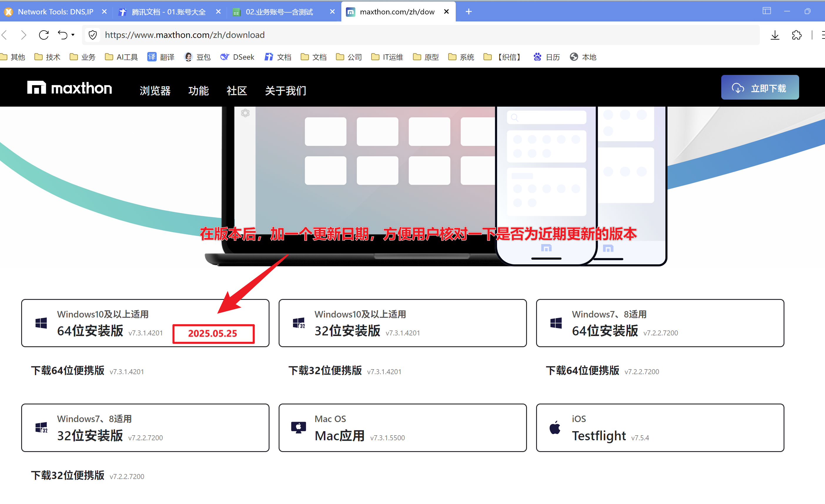Open the 关于我们 menu item
Screen dimensions: 825x504
point(286,90)
